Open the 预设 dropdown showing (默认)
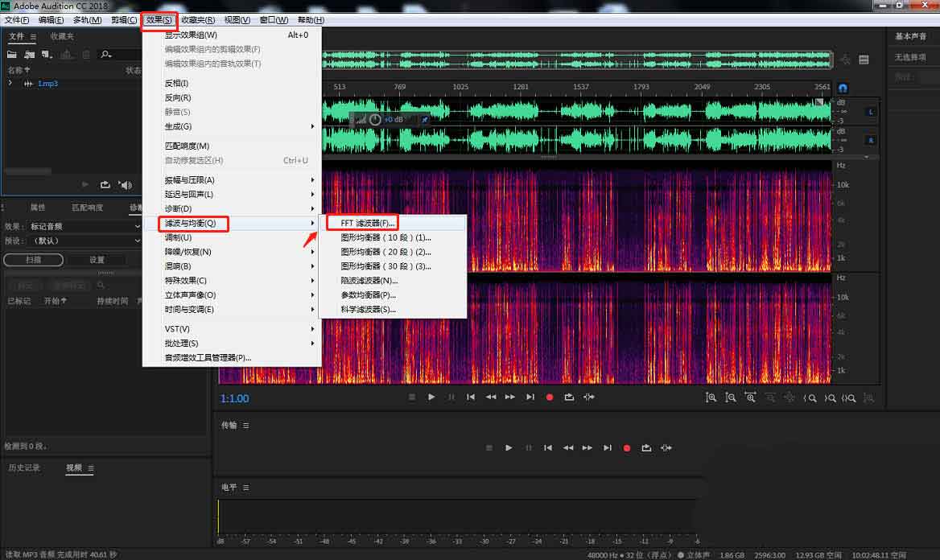The image size is (940, 560). tap(85, 241)
